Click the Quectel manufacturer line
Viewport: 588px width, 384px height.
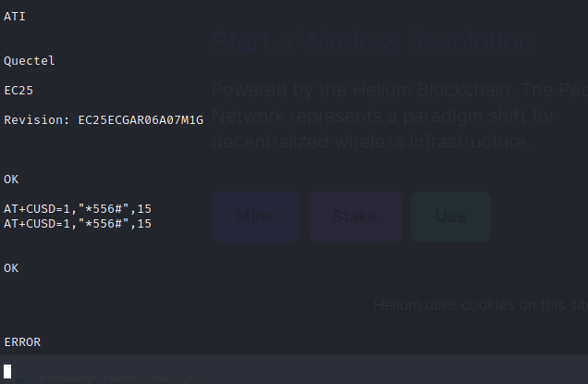[30, 61]
